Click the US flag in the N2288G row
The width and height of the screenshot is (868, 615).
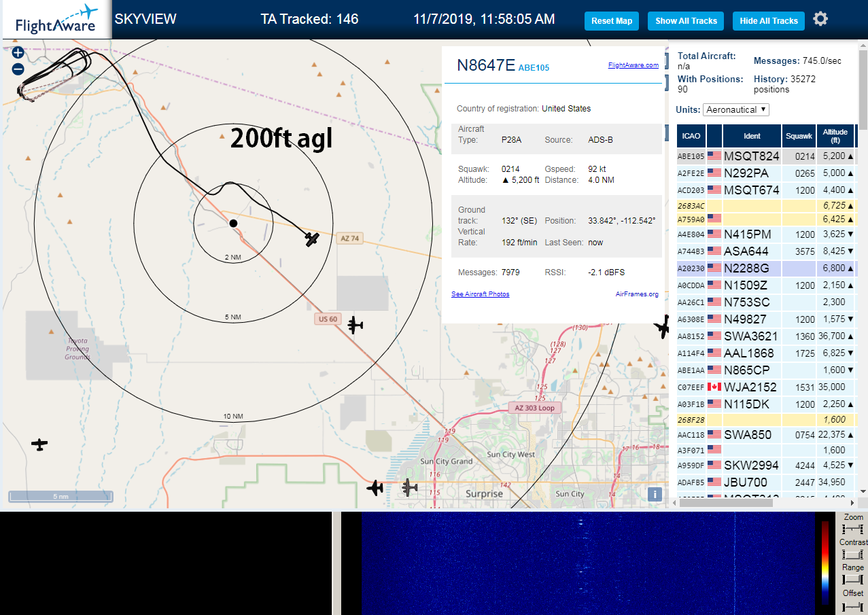[x=714, y=268]
